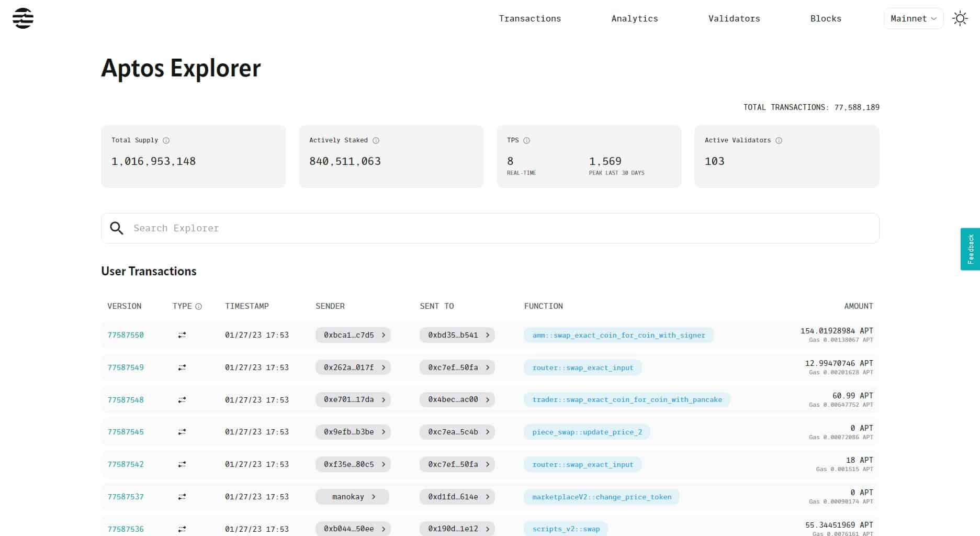This screenshot has height=536, width=980.
Task: Click the total supply value 1,016,953,148
Action: (x=153, y=161)
